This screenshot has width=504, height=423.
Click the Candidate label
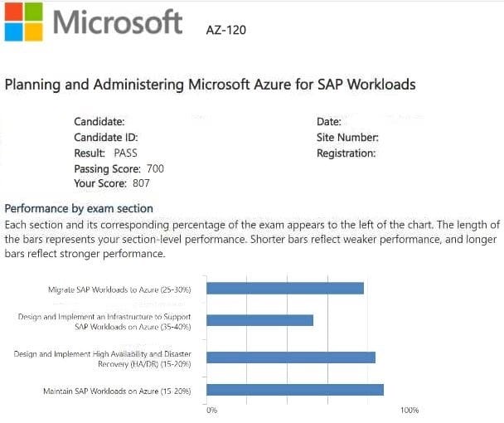pyautogui.click(x=99, y=122)
